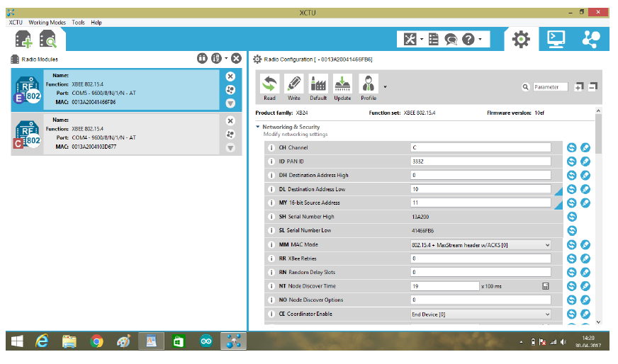Viewport: 618px width, 364px height.
Task: Click the Parameter search field
Action: (x=551, y=87)
